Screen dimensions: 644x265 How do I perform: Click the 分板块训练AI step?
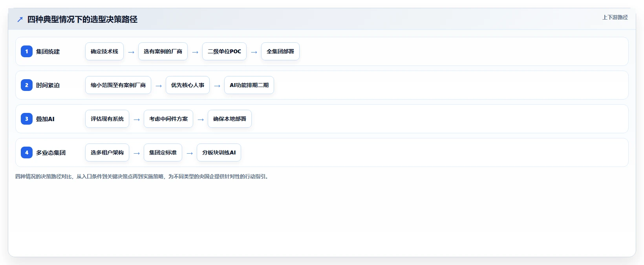pos(219,152)
